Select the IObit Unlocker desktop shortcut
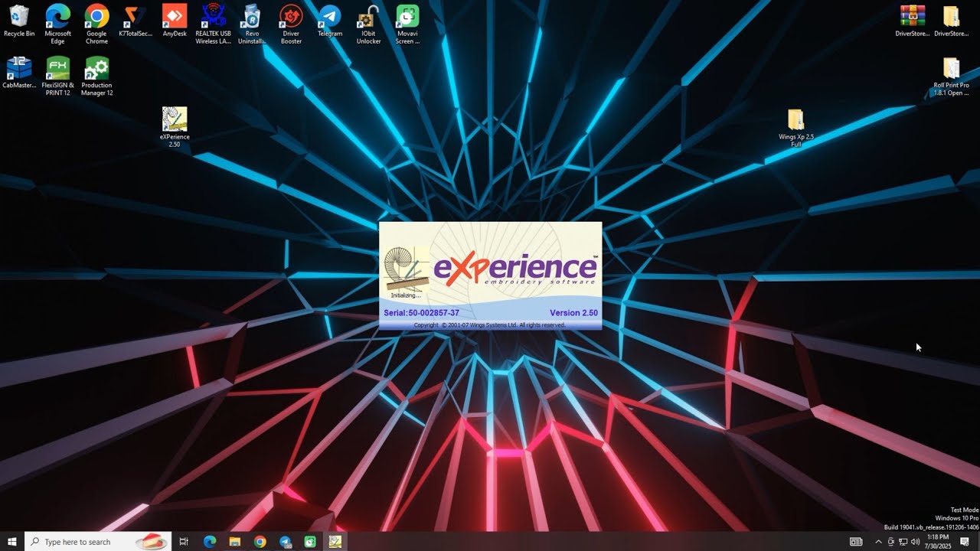 pyautogui.click(x=369, y=24)
